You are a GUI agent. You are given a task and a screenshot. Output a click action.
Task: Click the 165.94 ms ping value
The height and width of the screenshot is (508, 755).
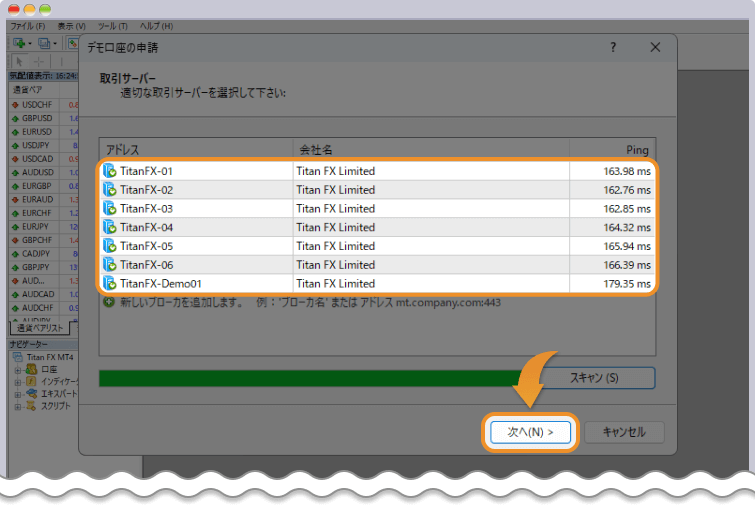(x=627, y=246)
